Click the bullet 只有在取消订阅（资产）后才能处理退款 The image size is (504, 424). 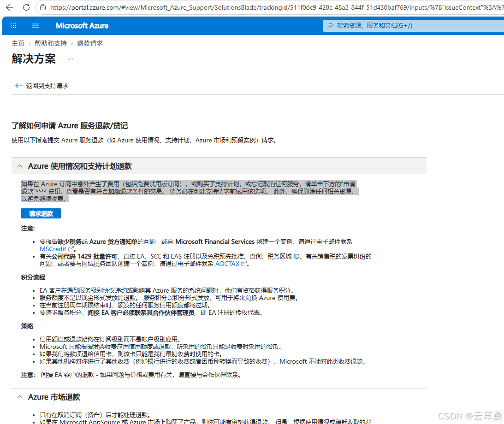95,415
